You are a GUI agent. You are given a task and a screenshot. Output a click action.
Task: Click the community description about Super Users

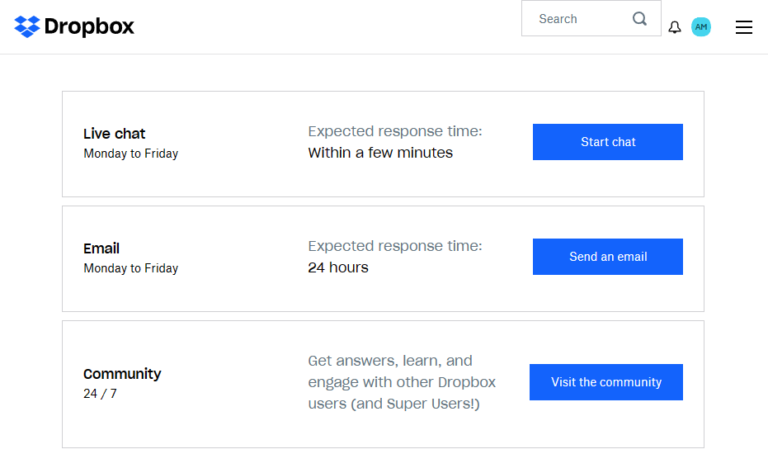pos(401,382)
